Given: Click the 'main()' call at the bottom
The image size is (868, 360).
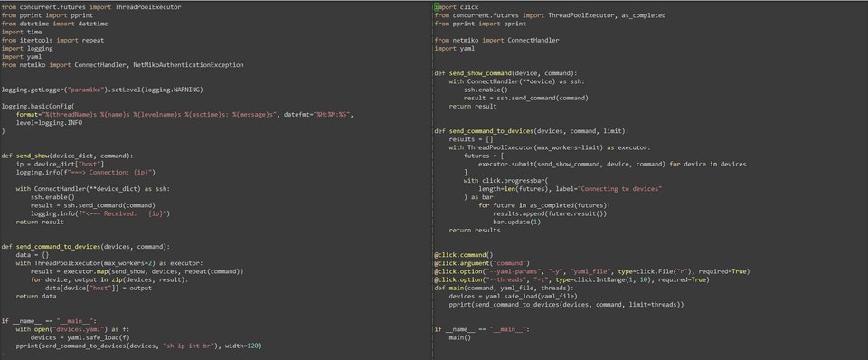Looking at the screenshot, I should click(x=460, y=338).
